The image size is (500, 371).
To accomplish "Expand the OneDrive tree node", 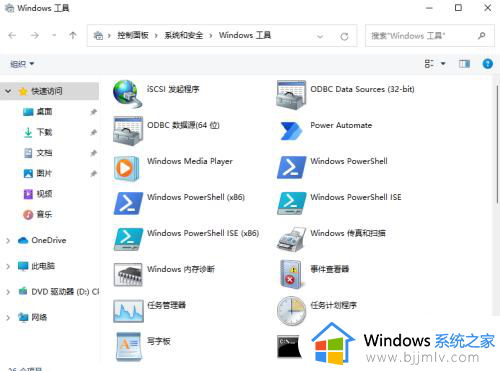I will (x=8, y=240).
